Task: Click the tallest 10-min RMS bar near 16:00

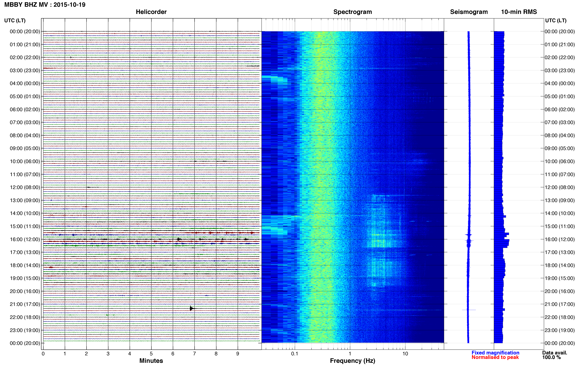Action: [502, 240]
